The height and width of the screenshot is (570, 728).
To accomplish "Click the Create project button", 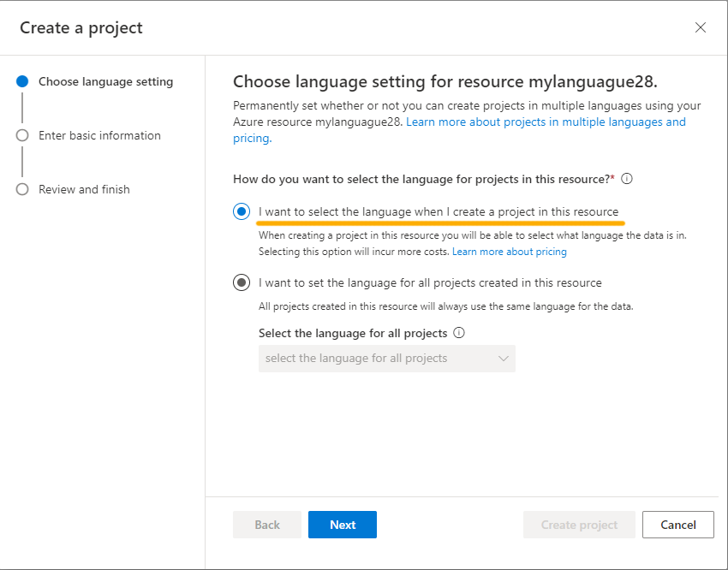I will click(579, 525).
